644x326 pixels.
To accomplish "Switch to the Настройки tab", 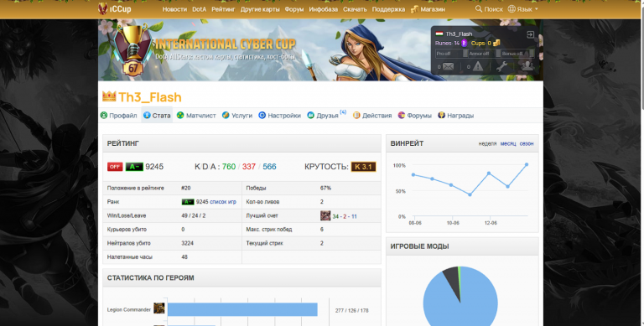I will [x=280, y=116].
